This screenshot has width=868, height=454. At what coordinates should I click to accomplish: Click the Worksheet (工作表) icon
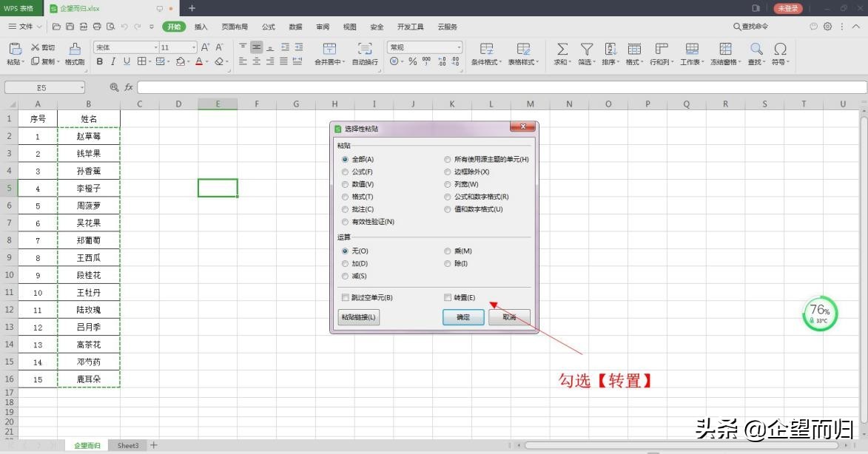691,50
